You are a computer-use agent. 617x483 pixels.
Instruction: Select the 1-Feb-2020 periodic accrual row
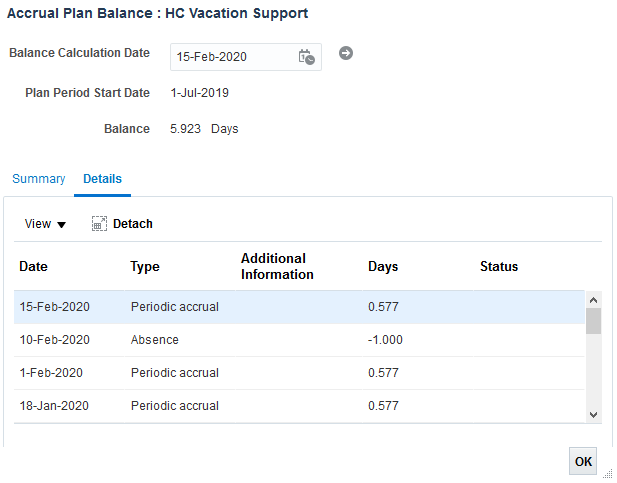(x=299, y=373)
